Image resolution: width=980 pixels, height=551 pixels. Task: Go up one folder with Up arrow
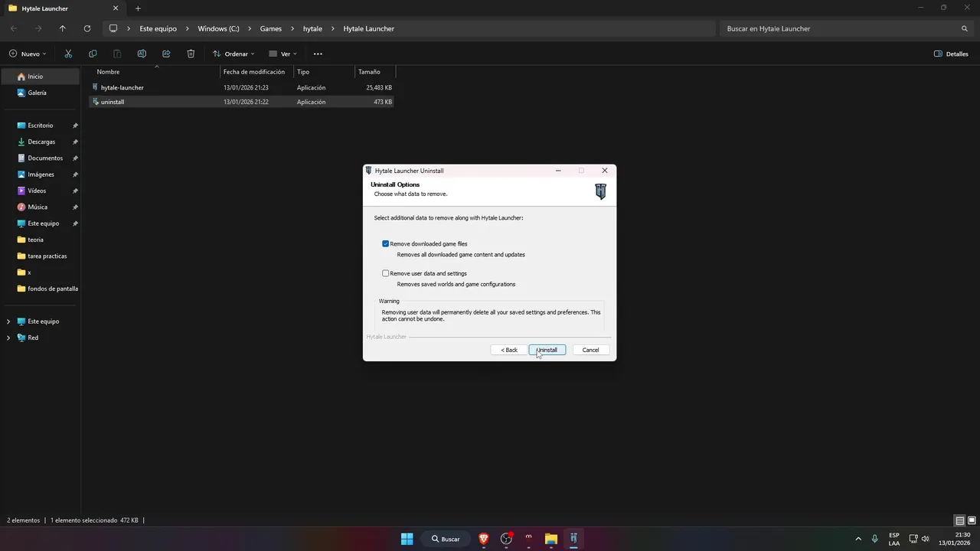(63, 28)
